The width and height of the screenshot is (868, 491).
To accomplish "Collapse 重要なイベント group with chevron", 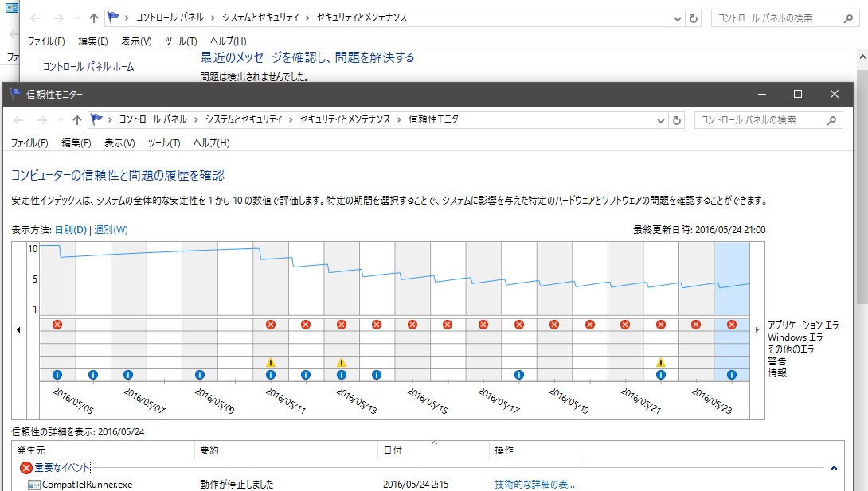I will click(x=834, y=468).
